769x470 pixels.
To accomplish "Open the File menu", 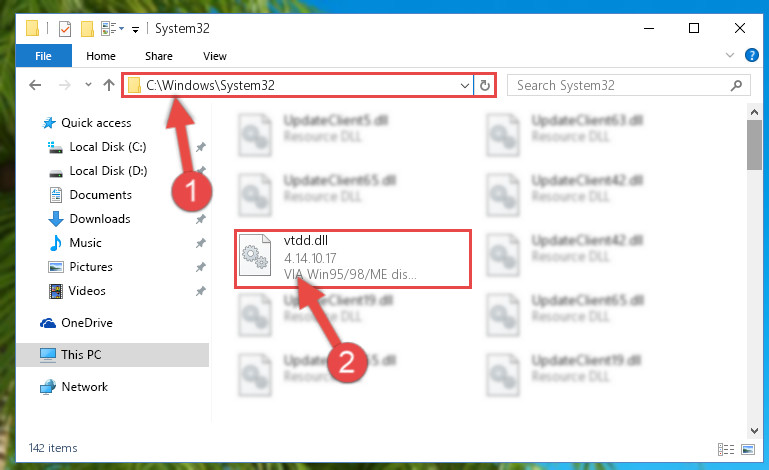I will coord(44,56).
